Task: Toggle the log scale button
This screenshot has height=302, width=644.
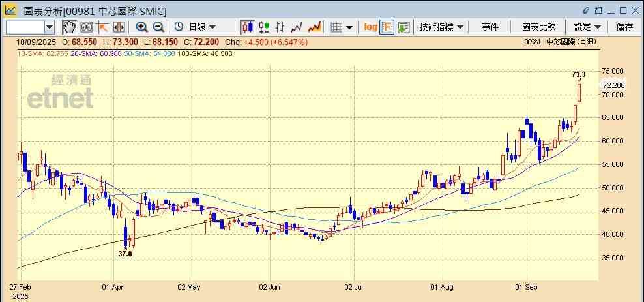Action: (x=370, y=27)
